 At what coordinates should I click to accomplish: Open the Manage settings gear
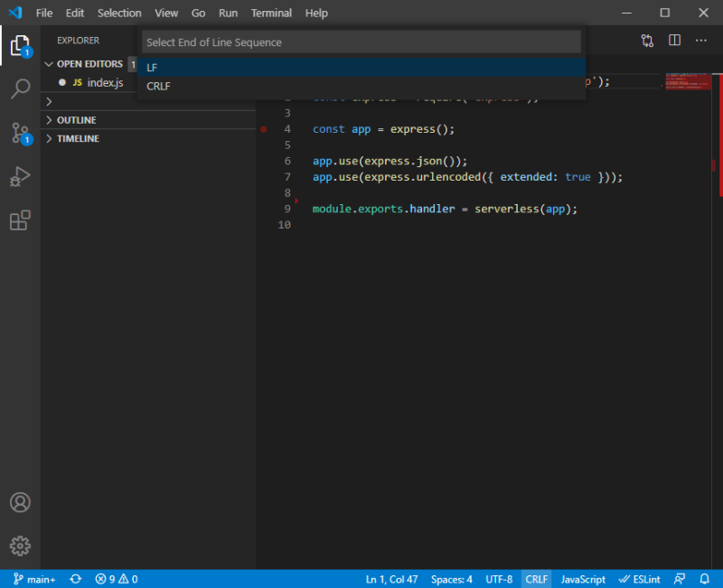point(20,546)
